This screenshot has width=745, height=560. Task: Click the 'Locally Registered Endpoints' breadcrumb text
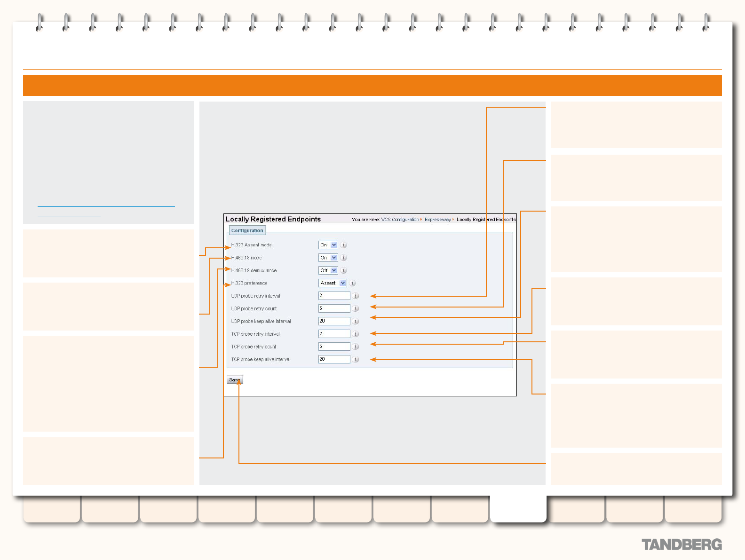(x=486, y=220)
